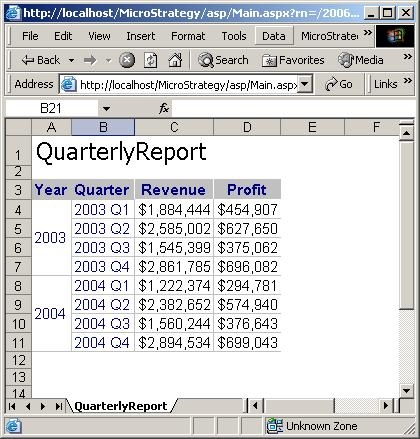Open the Address bar URL dropdown
The height and width of the screenshot is (439, 420).
304,84
